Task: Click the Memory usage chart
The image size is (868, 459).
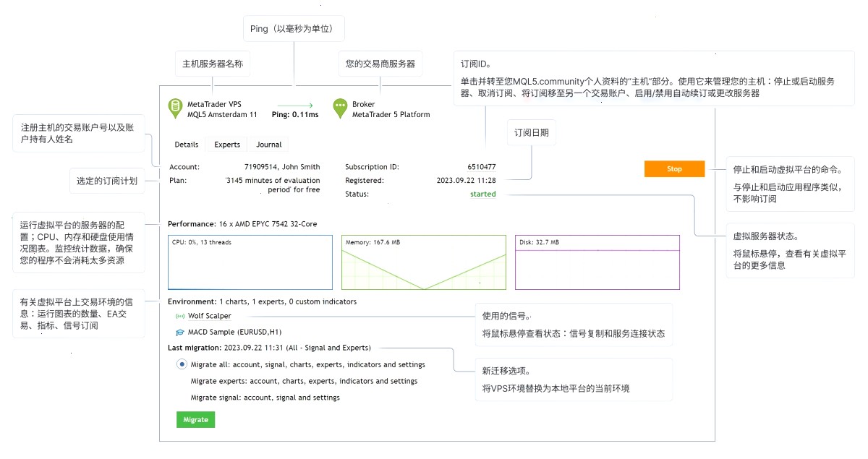Action: 424,262
